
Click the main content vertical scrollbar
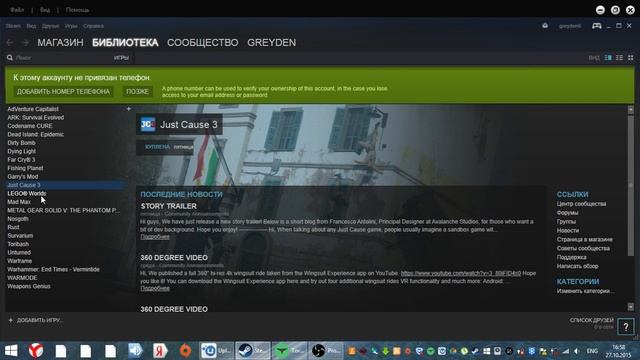point(631,186)
